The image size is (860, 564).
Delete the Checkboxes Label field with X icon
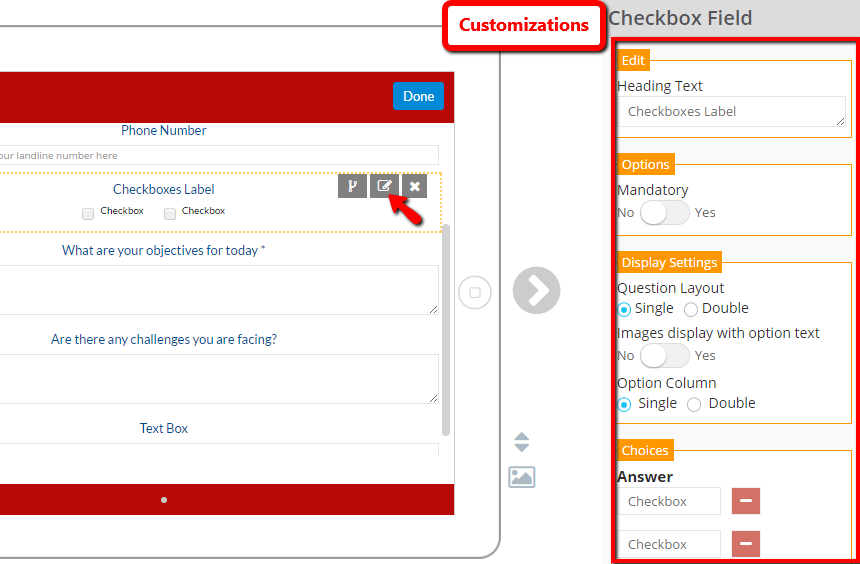[415, 187]
